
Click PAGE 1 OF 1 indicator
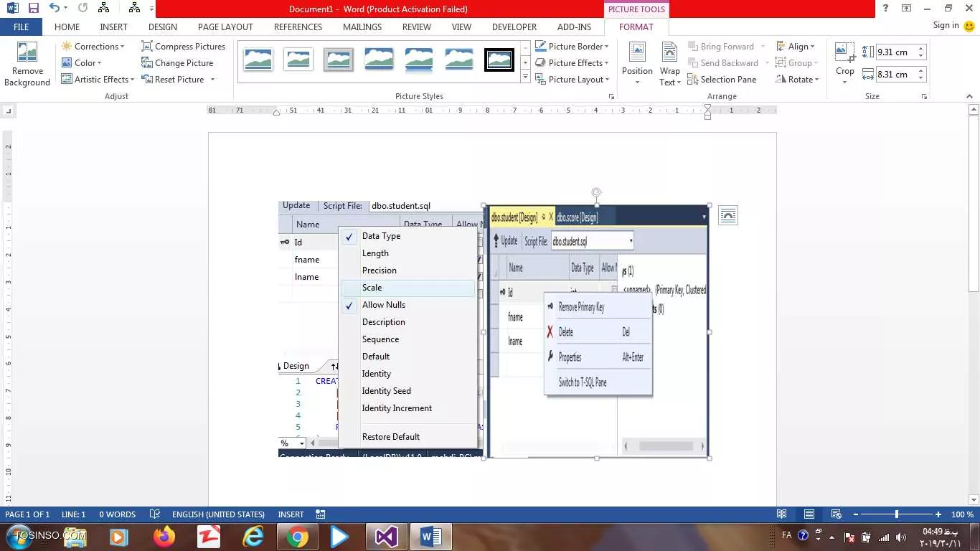(27, 514)
